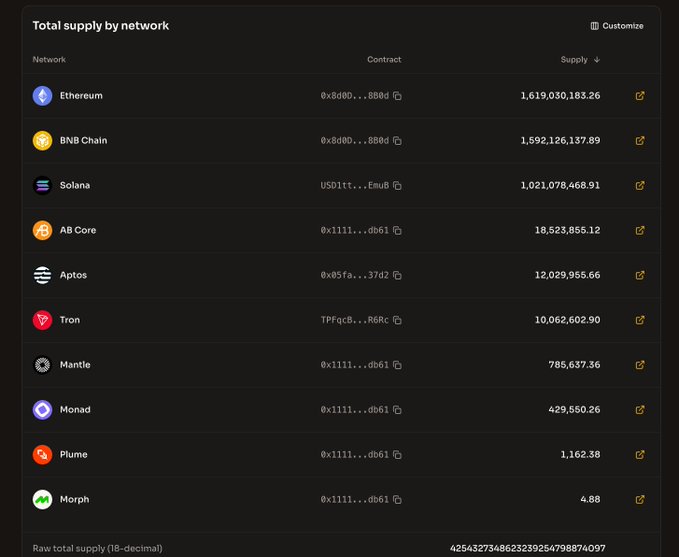Open Monad explorer external link
Viewport: 679px width, 557px height.
pos(640,410)
